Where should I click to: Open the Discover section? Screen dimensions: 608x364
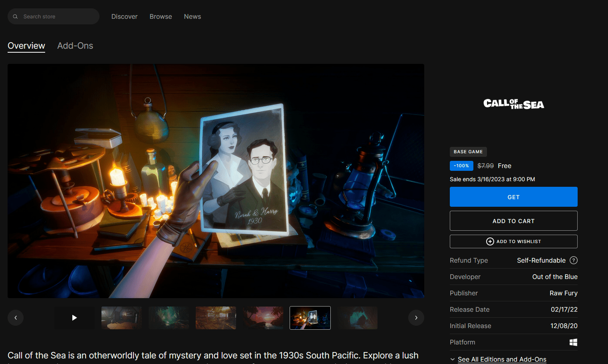pos(124,16)
